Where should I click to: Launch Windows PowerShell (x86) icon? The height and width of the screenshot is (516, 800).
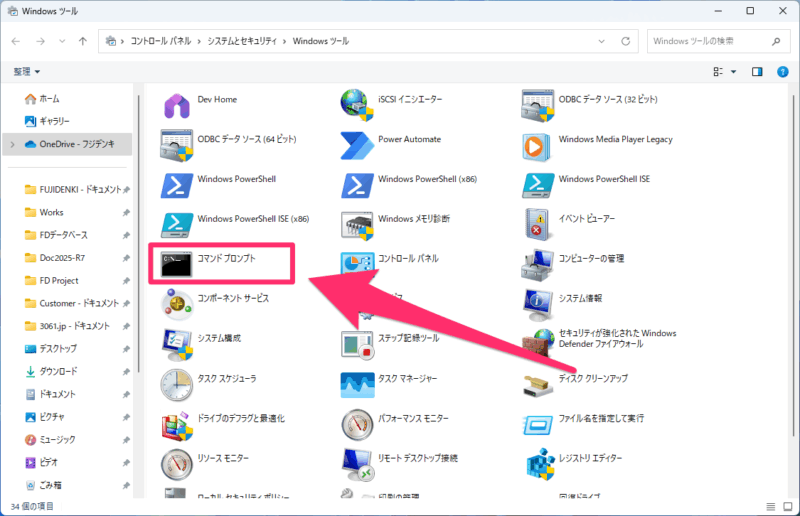tap(357, 185)
